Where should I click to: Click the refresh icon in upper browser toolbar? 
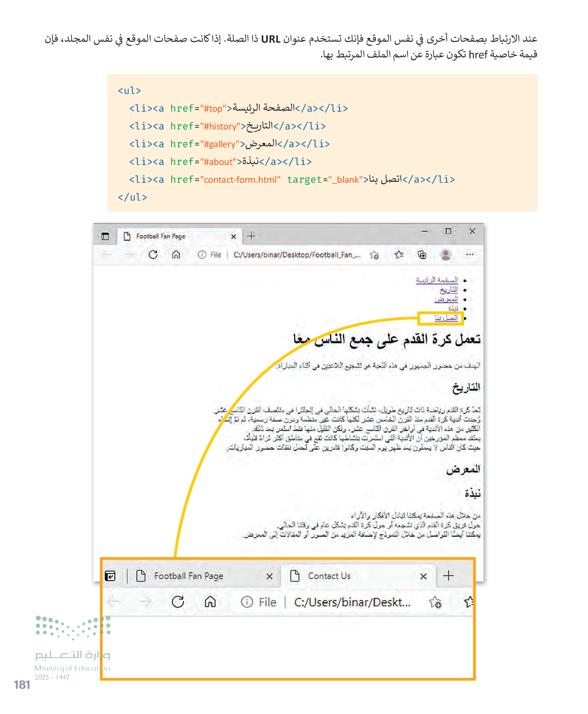(x=153, y=255)
